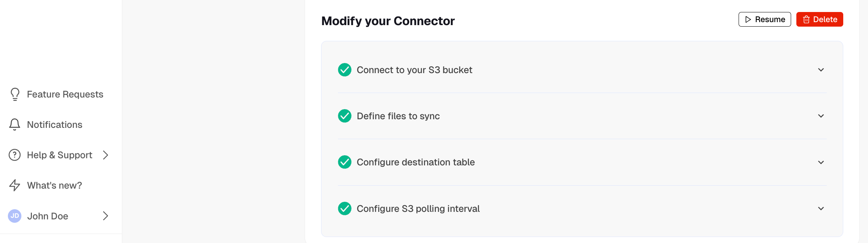Click the green checkmark beside Define files to sync
Image resolution: width=868 pixels, height=243 pixels.
(344, 116)
